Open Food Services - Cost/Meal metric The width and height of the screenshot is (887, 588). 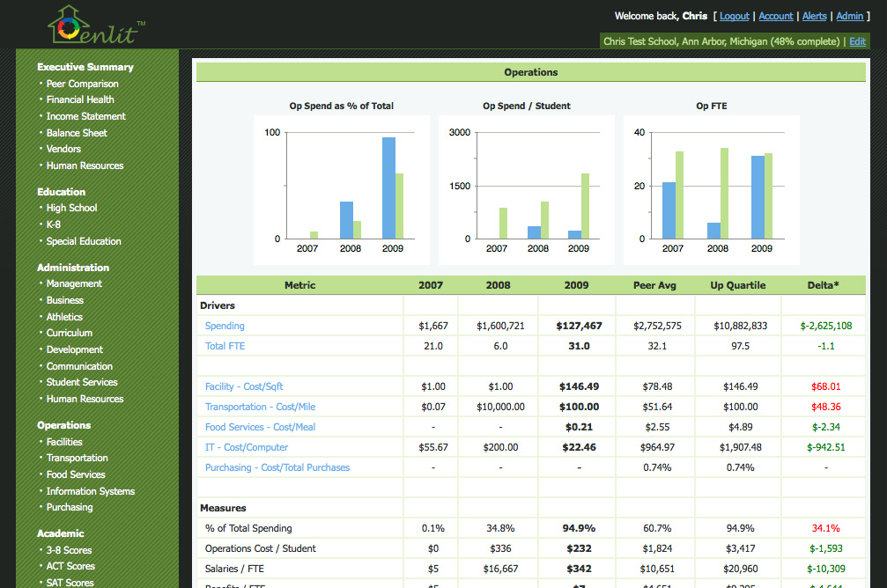click(260, 428)
